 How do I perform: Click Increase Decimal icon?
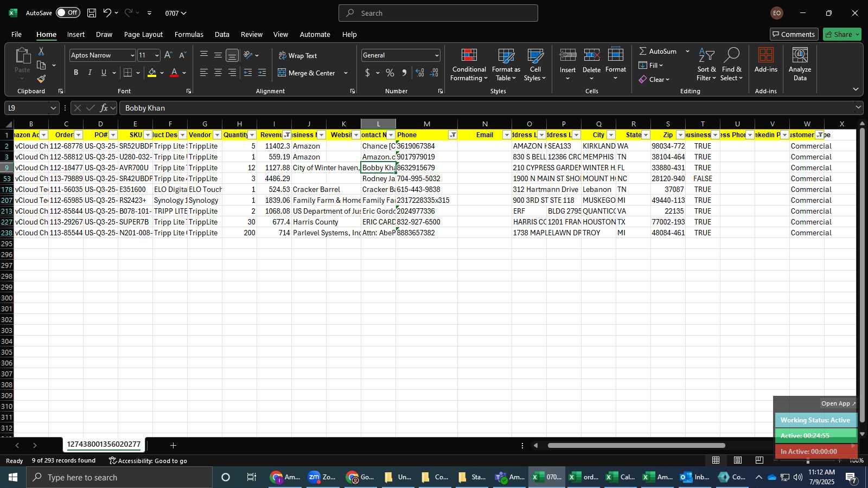(420, 73)
